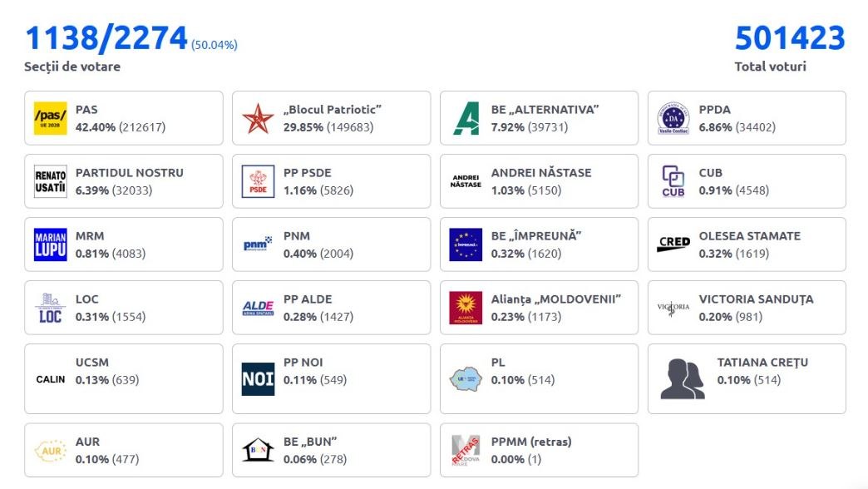The image size is (868, 489).
Task: Click the BE „BUN” house logo
Action: pyautogui.click(x=258, y=450)
